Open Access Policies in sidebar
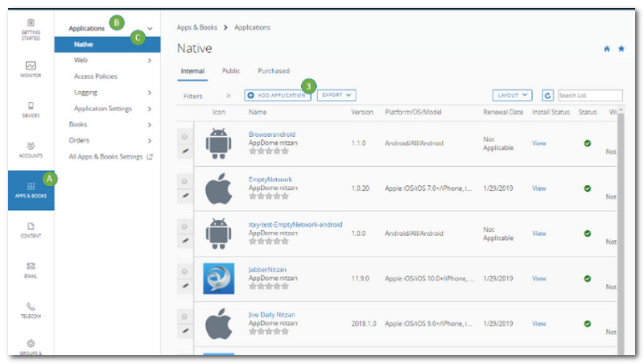Screen dimensions: 644x364 tap(96, 77)
